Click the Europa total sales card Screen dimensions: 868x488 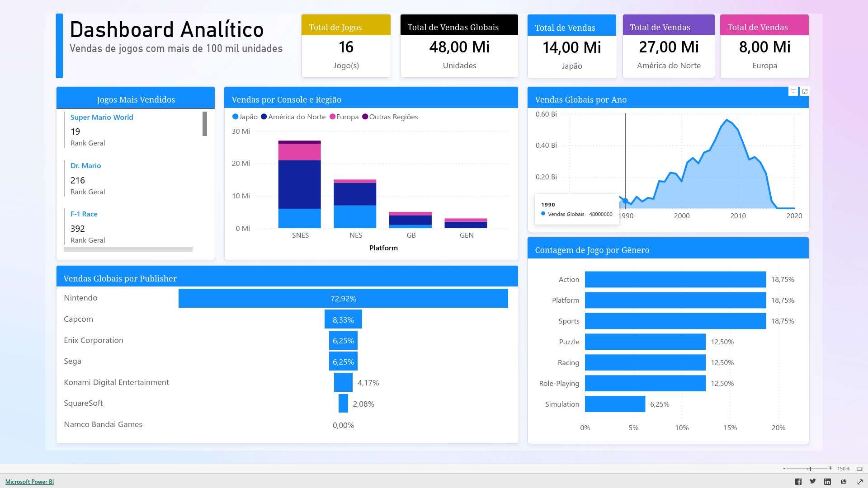[764, 46]
